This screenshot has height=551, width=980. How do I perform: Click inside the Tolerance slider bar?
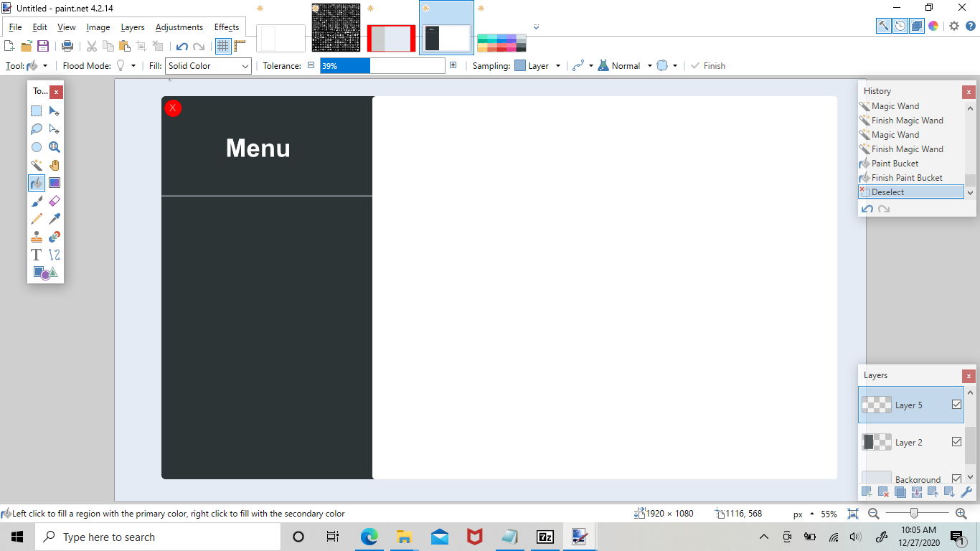point(382,66)
